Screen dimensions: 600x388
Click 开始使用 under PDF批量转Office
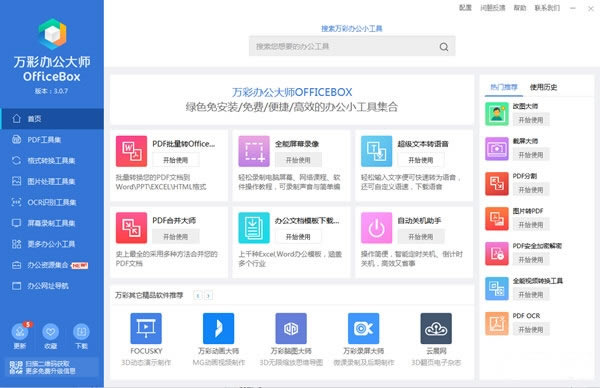coord(176,160)
